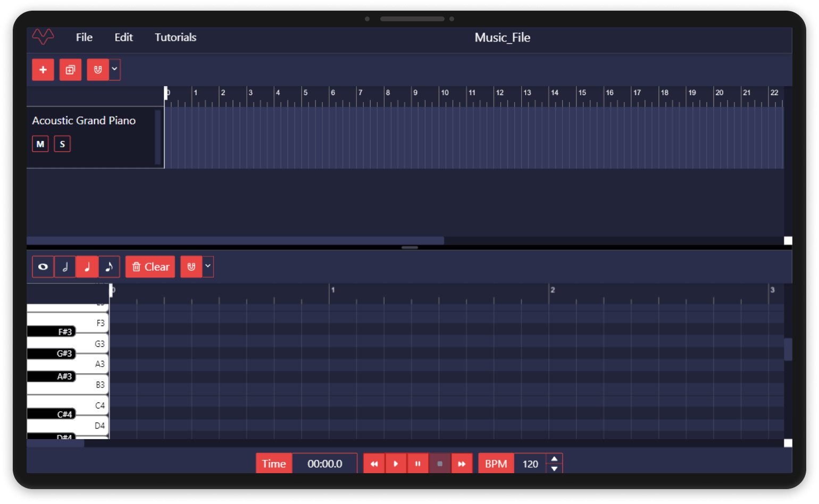819x504 pixels.
Task: Click the Clear button
Action: point(151,267)
